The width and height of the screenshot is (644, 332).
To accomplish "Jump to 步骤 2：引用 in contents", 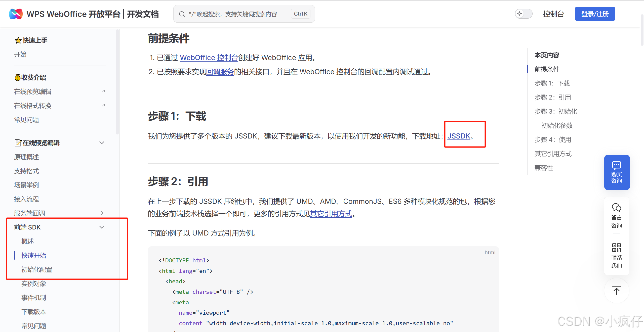I will (x=553, y=97).
